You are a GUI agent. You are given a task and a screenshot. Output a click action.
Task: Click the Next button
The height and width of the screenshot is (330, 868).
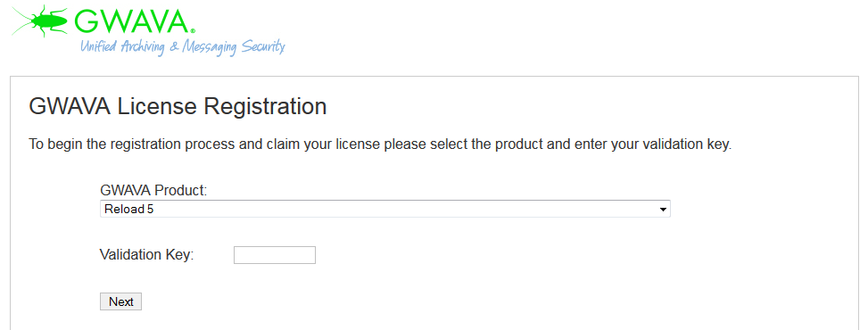click(120, 301)
